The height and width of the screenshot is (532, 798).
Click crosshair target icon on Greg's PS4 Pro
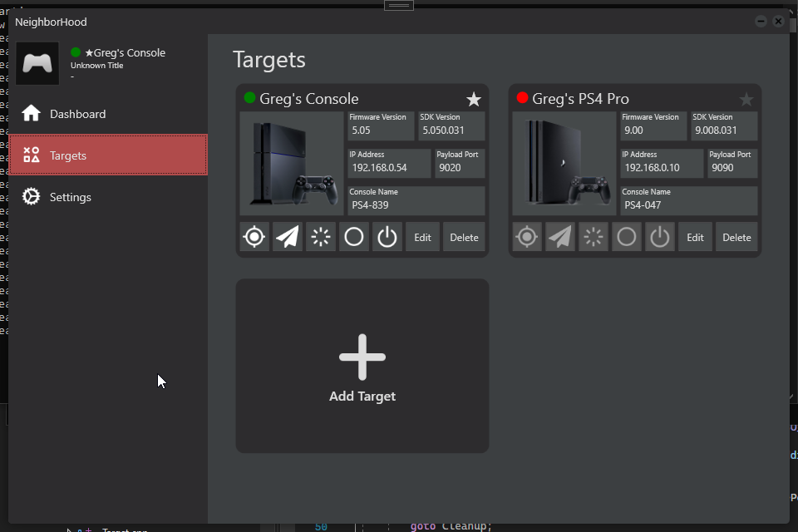[527, 237]
